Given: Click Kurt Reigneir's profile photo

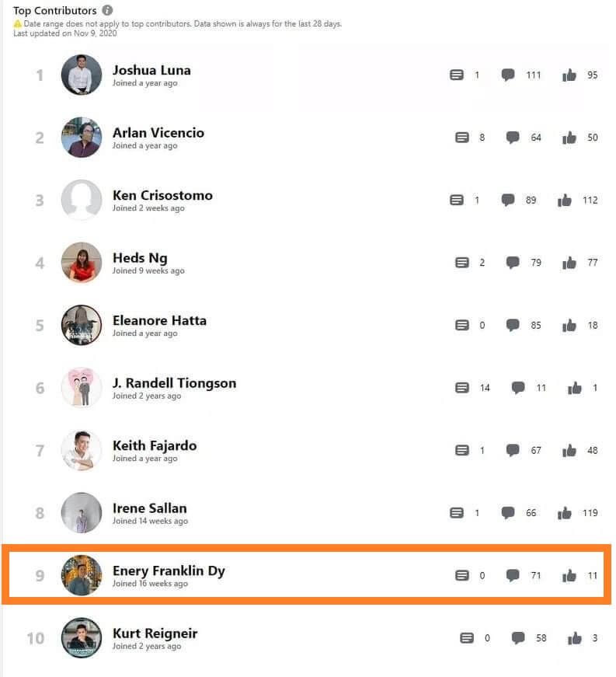Looking at the screenshot, I should click(x=82, y=638).
